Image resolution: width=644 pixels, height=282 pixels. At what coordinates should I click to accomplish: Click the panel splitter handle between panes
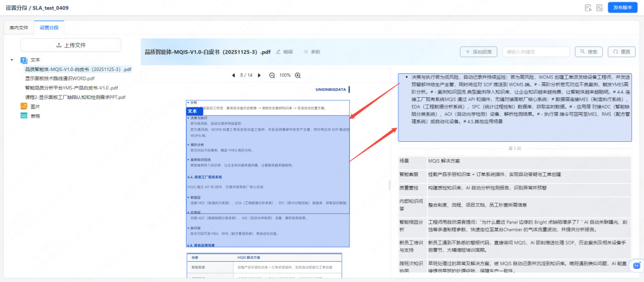click(x=389, y=185)
